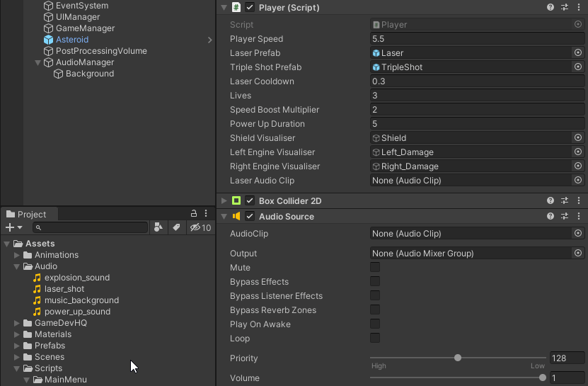This screenshot has width=588, height=386.
Task: Enable the Loop checkbox
Action: point(375,338)
